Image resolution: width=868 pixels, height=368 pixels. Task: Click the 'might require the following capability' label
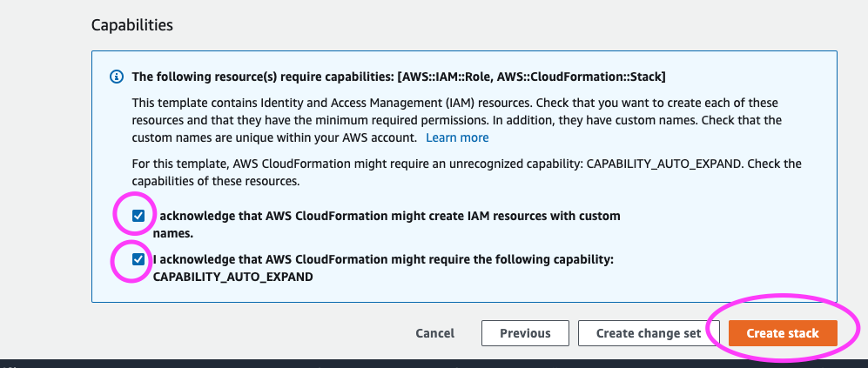(x=383, y=259)
